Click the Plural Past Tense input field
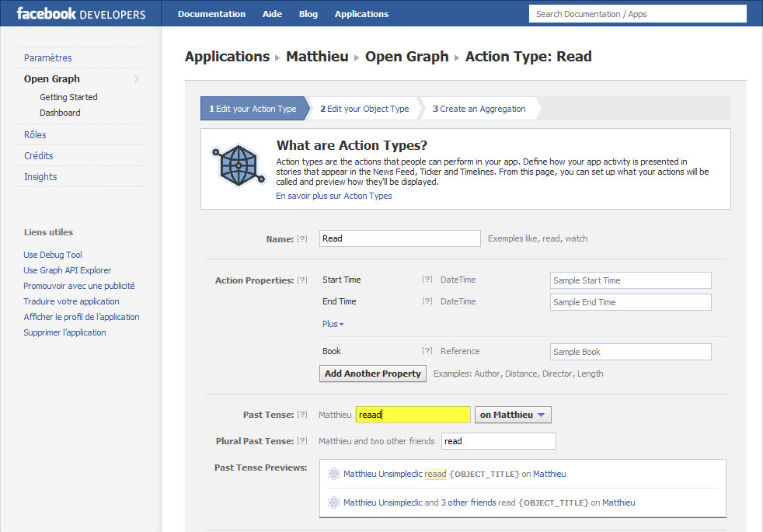This screenshot has width=763, height=532. pos(498,441)
